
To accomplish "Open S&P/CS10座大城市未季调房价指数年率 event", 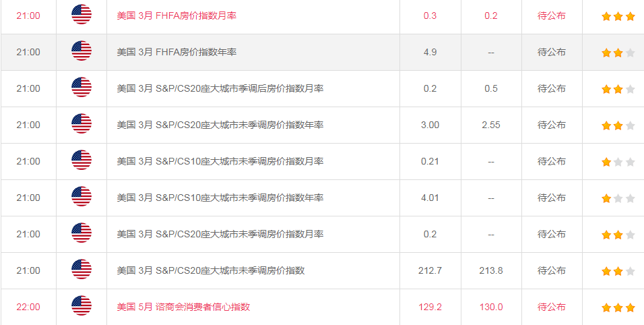I will tap(220, 198).
